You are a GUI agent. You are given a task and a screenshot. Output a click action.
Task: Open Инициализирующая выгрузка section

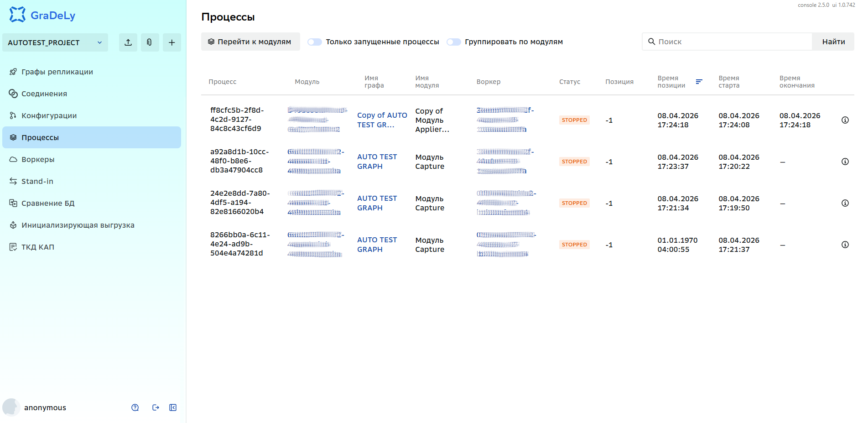point(92,225)
